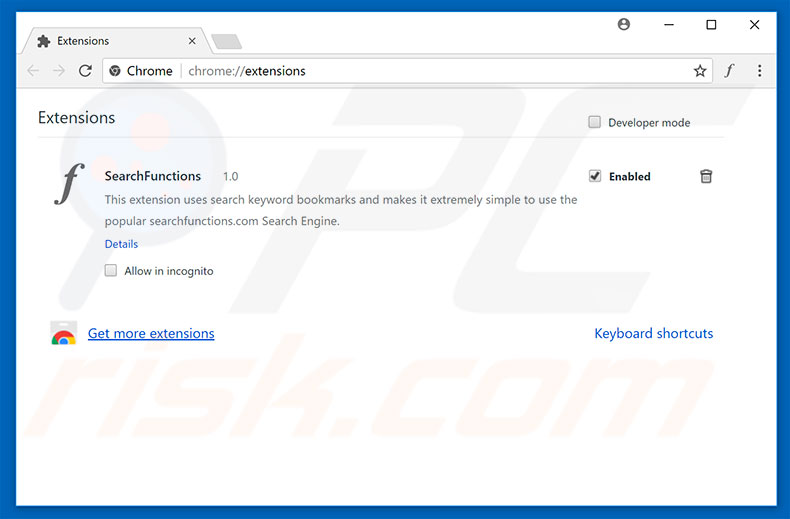Enable the Developer mode checkbox
Image resolution: width=790 pixels, height=519 pixels.
pyautogui.click(x=595, y=122)
